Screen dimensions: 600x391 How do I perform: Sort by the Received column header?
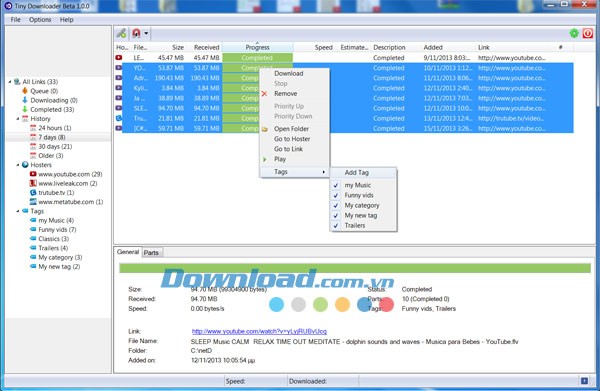tap(207, 47)
